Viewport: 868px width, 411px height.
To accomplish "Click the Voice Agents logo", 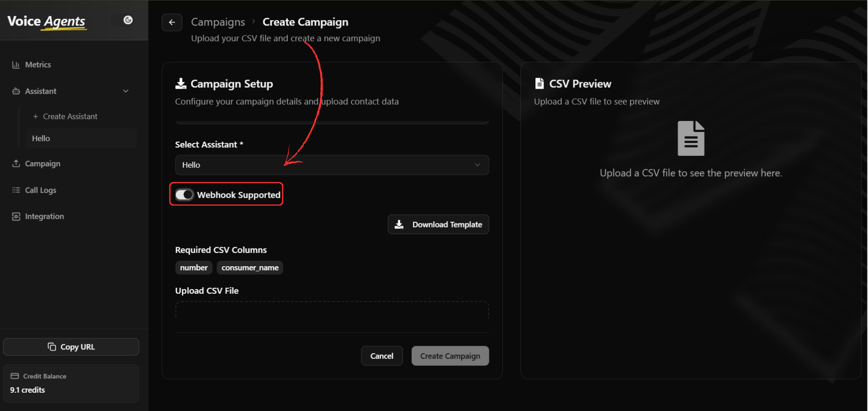I will [47, 21].
